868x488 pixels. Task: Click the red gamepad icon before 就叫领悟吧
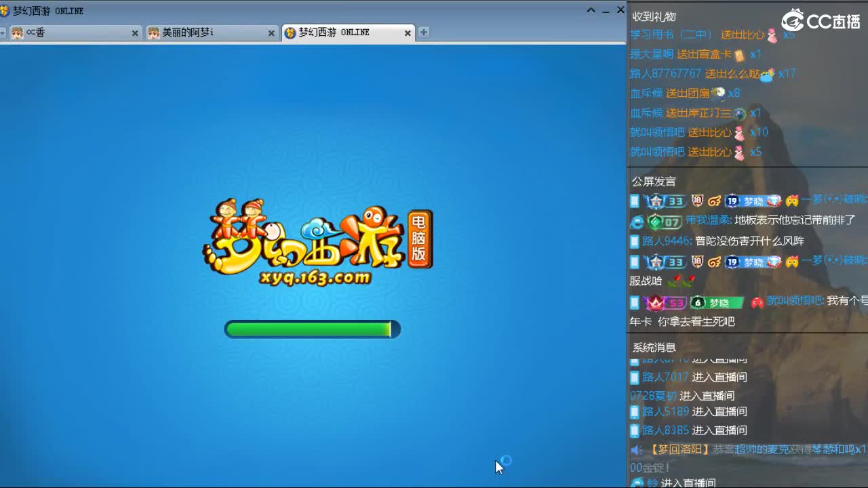click(757, 302)
